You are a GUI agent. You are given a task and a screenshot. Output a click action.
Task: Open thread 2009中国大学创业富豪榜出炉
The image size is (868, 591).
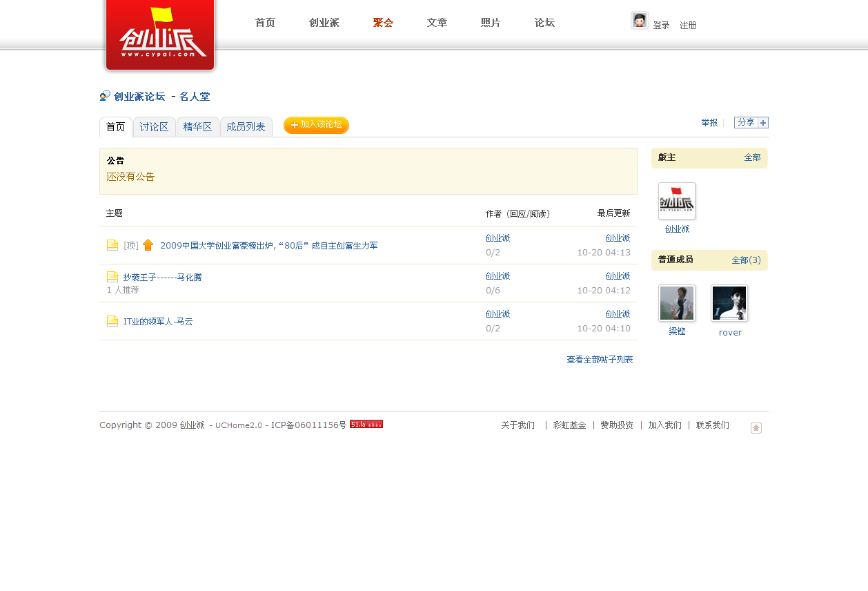pos(269,246)
